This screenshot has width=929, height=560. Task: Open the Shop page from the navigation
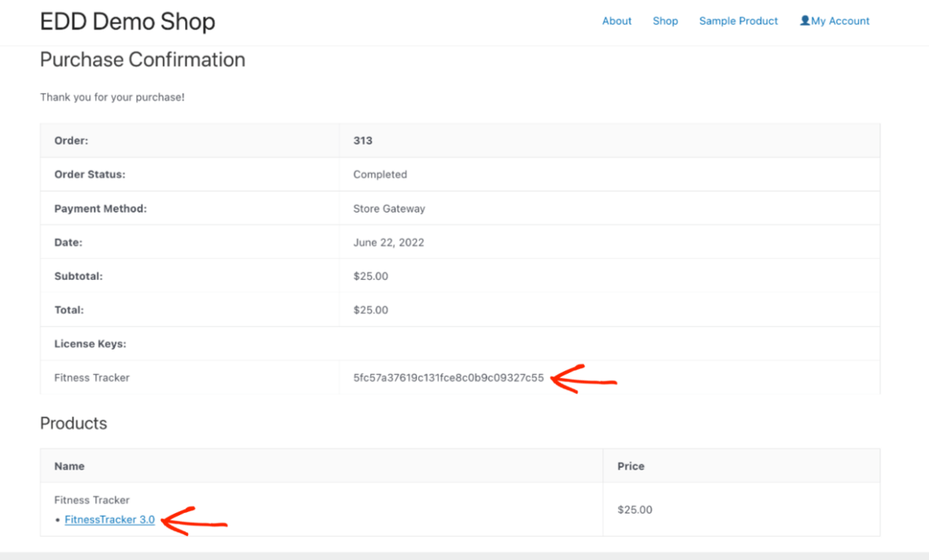(665, 21)
